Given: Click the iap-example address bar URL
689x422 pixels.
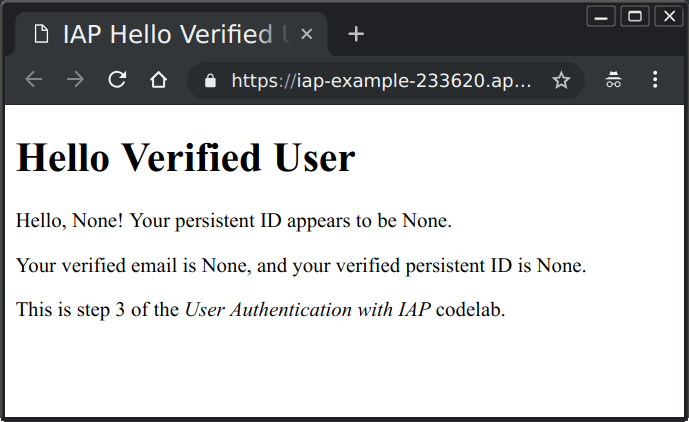Looking at the screenshot, I should coord(382,81).
